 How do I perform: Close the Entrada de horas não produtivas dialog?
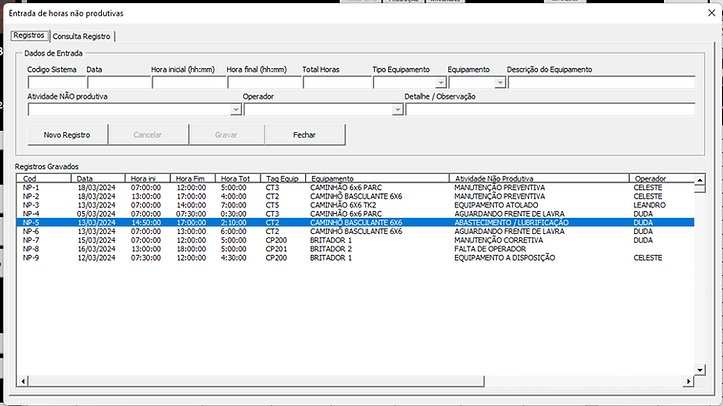711,13
